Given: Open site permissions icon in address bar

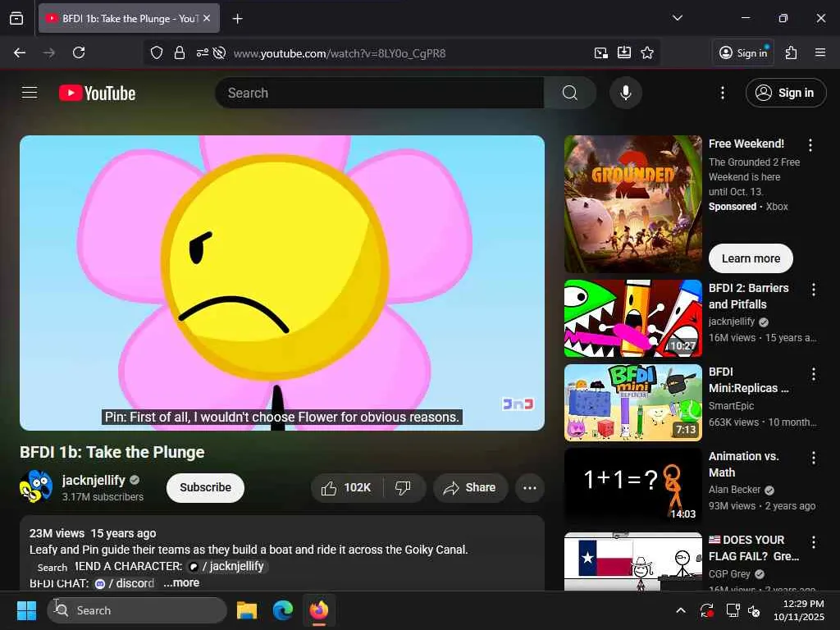Looking at the screenshot, I should pyautogui.click(x=203, y=52).
